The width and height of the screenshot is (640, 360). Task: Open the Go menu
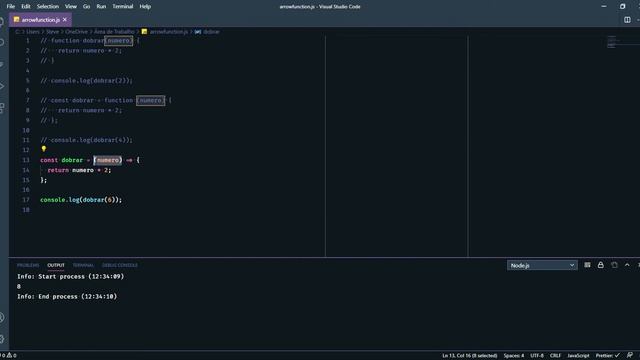(87, 7)
